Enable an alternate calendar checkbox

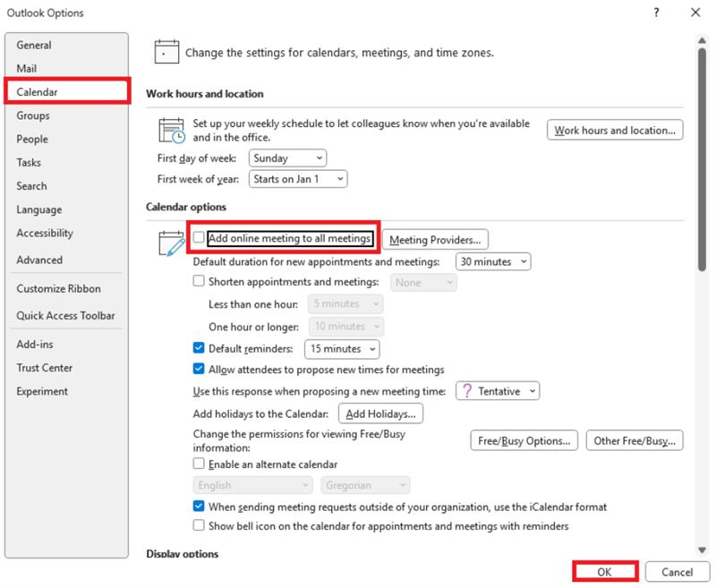click(x=199, y=464)
